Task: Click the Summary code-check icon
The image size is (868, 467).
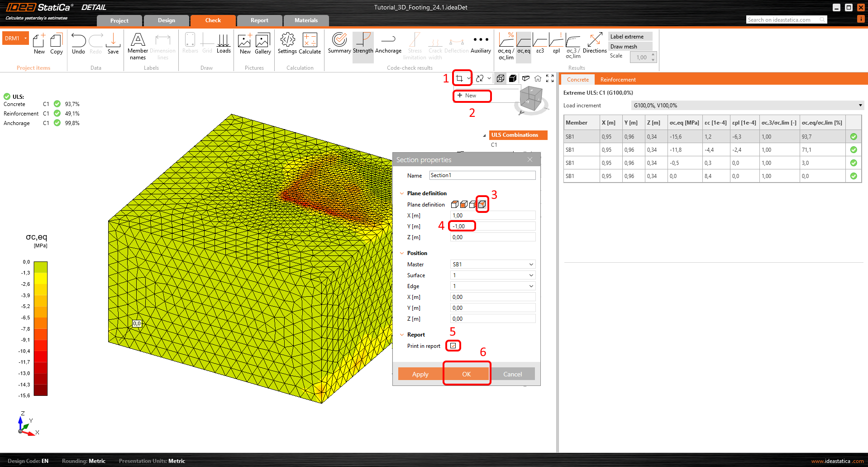Action: (339, 43)
